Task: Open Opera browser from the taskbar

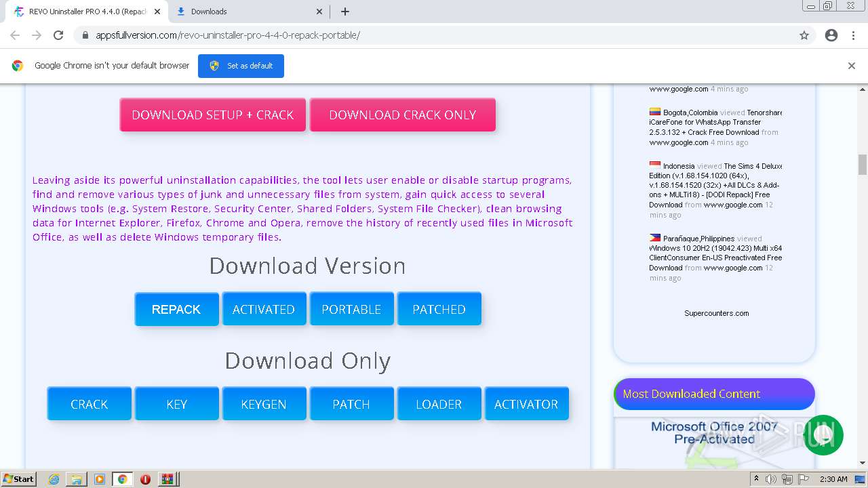Action: pyautogui.click(x=145, y=479)
